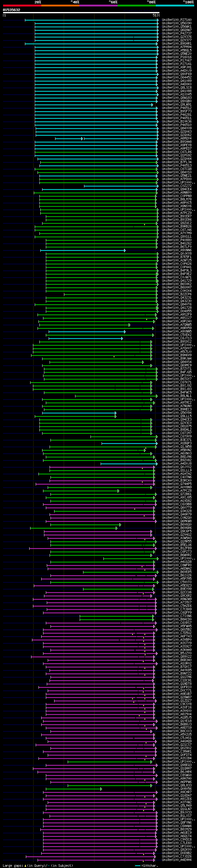Click the alignment bar for UniRef100_C6JT13
This screenshot has width=197, height=868.
tap(86, 338)
